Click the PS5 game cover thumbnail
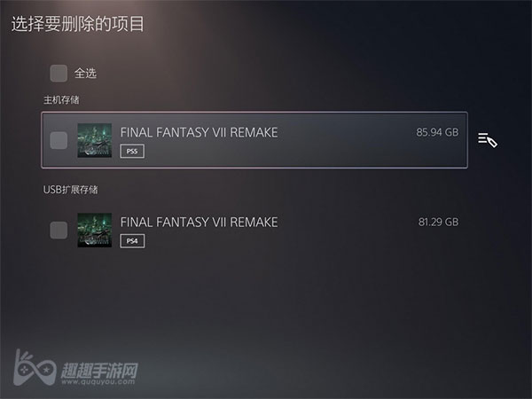532x399 pixels. coord(94,140)
